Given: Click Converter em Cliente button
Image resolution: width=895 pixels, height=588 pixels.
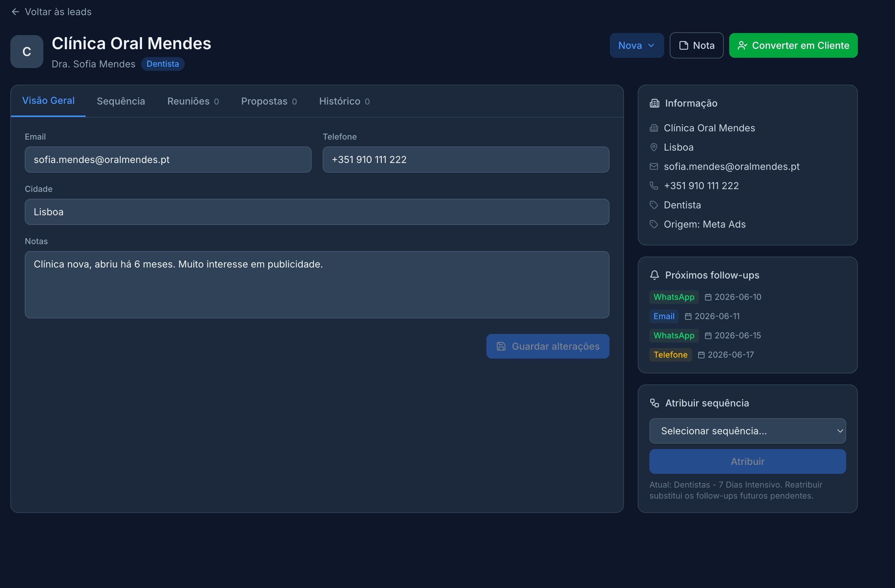Looking at the screenshot, I should (x=793, y=45).
